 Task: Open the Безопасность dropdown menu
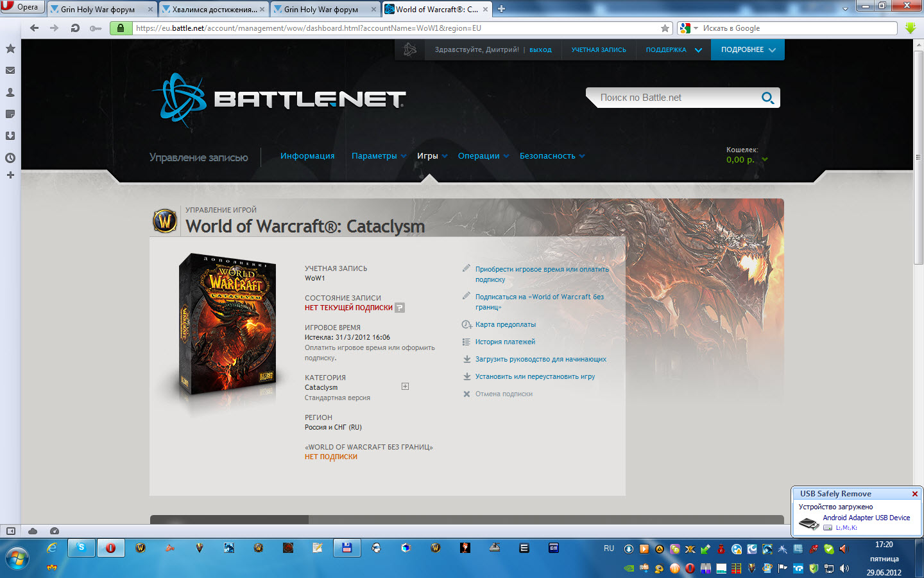click(x=552, y=156)
